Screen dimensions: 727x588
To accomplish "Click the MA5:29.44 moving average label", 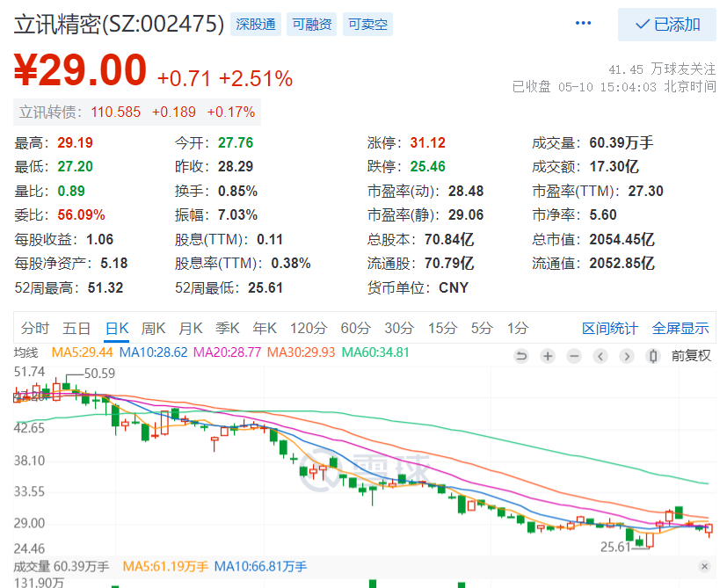I will pyautogui.click(x=82, y=352).
